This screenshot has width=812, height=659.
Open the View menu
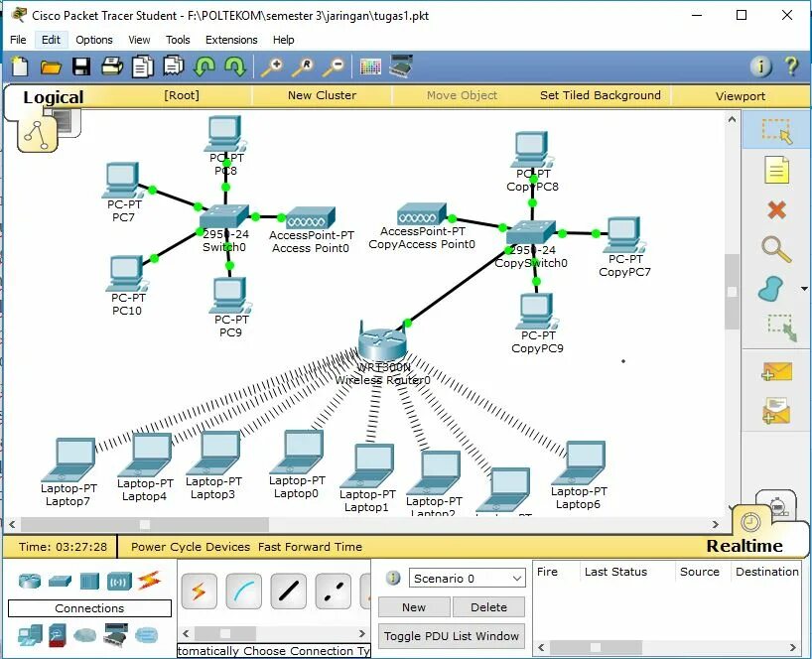[139, 40]
